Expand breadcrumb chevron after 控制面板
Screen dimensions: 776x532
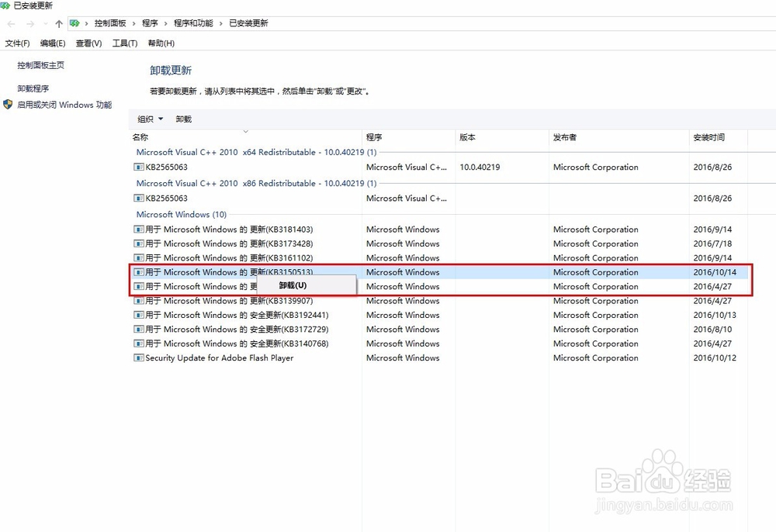pos(133,24)
